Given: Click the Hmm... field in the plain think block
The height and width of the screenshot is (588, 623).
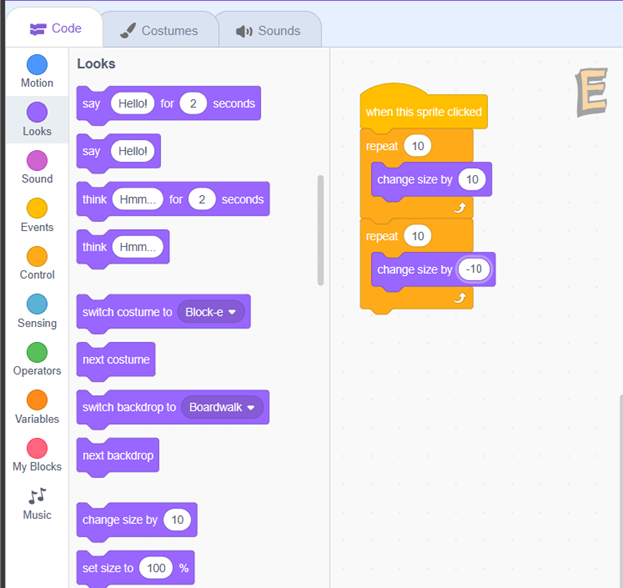Looking at the screenshot, I should point(137,247).
